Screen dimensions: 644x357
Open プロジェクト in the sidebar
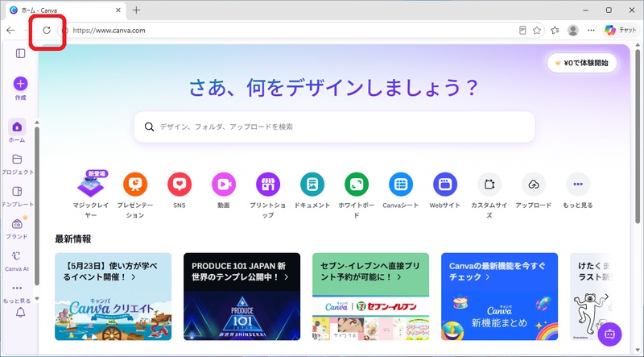point(17,164)
